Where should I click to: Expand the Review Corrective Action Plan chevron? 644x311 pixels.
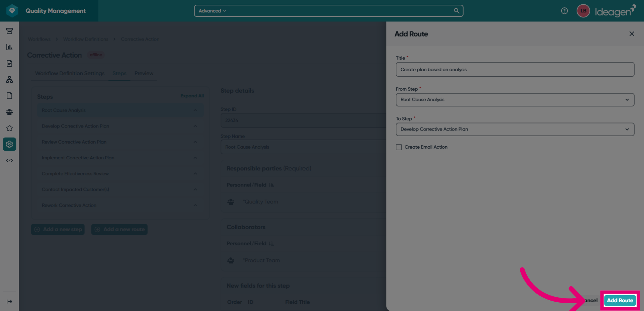click(195, 142)
